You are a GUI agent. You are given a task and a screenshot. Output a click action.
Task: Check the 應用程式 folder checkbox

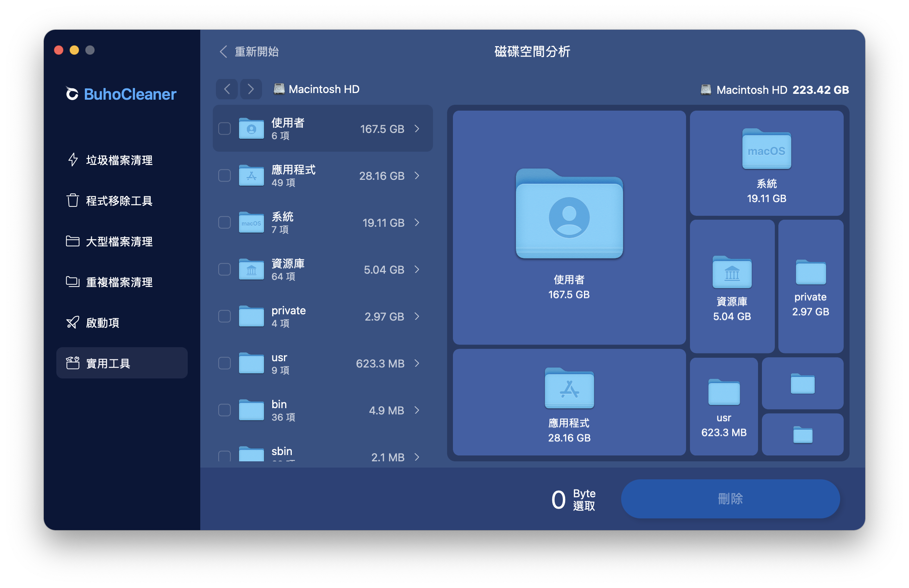[225, 176]
